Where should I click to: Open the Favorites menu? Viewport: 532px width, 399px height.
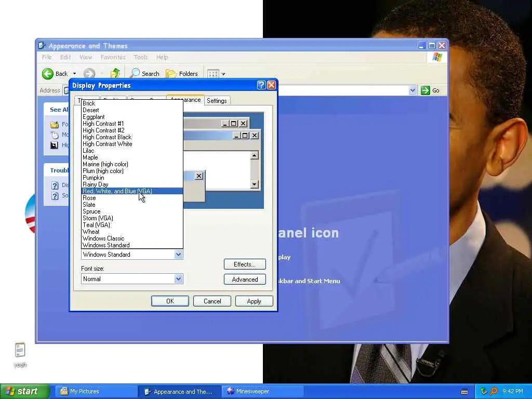coord(113,57)
